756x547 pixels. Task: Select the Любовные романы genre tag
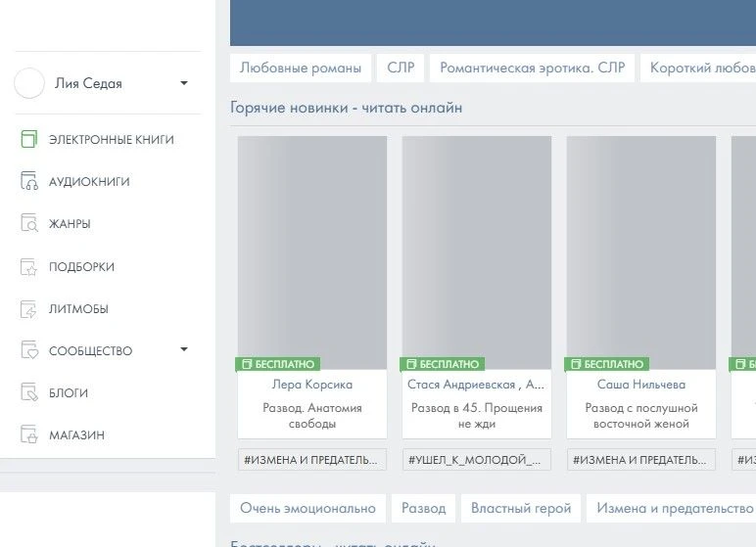pyautogui.click(x=301, y=68)
